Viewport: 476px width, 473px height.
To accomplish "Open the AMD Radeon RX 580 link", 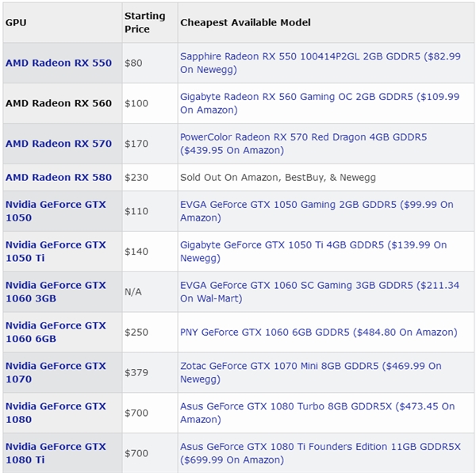I will coord(59,177).
